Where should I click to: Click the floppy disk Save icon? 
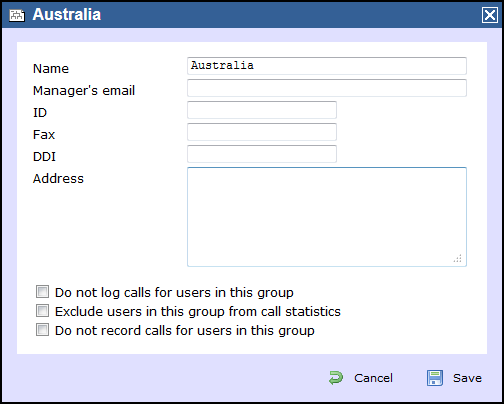point(435,378)
